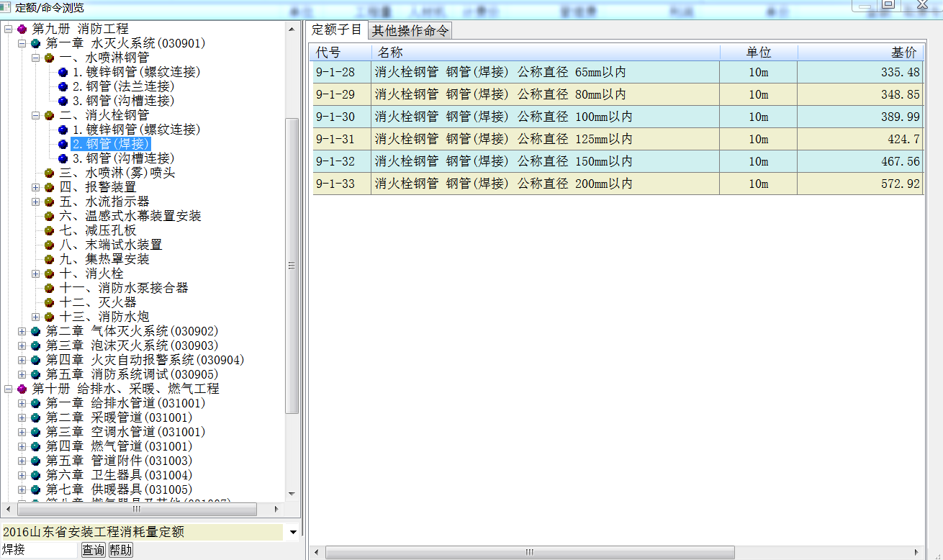The height and width of the screenshot is (560, 943).
Task: Click teal icon of 第六章 卫生器具
Action: tap(35, 476)
